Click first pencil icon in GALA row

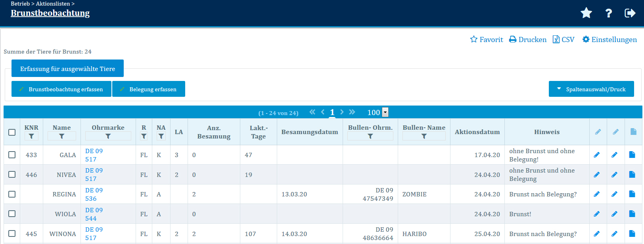click(x=597, y=155)
